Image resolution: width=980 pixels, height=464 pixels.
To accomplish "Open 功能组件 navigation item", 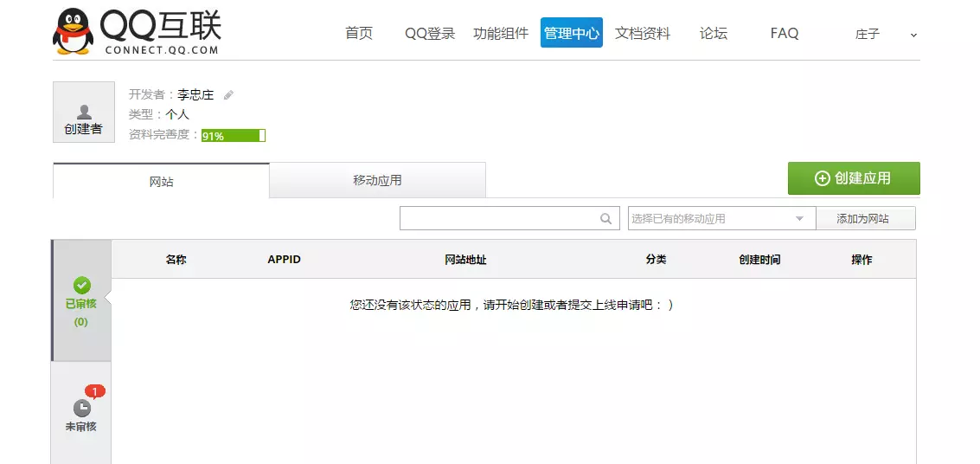I will coord(502,33).
